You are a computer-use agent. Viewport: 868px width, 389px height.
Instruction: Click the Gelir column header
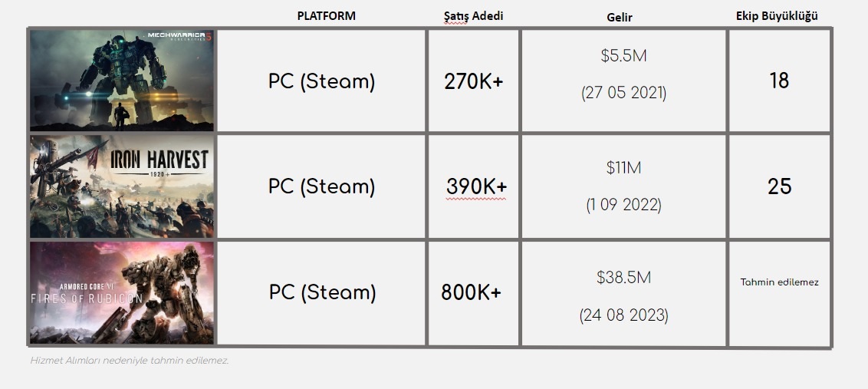pos(620,17)
